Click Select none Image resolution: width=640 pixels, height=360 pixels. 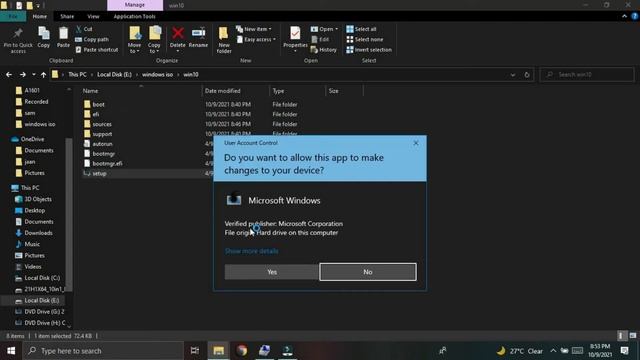coord(365,40)
